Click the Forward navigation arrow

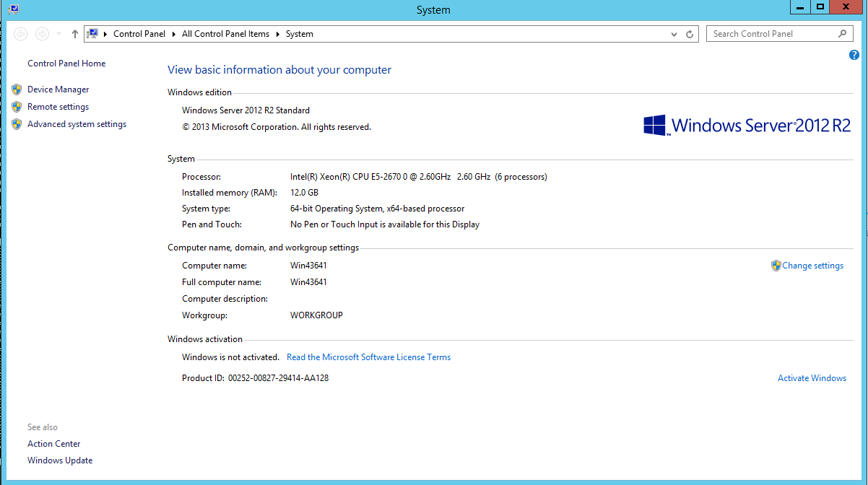[x=42, y=34]
